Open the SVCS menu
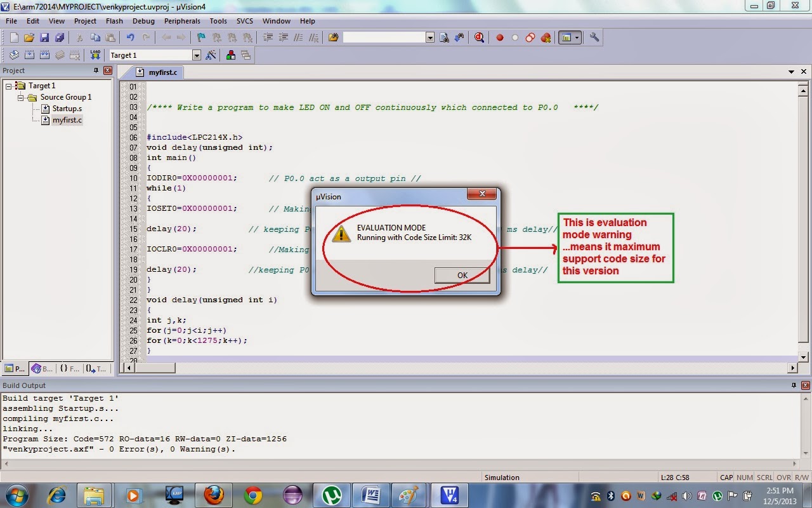This screenshot has width=812, height=508. (x=245, y=21)
